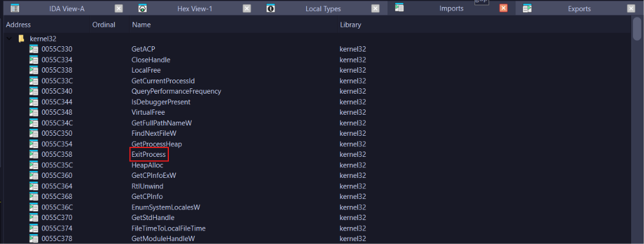Click the import icon for 0055C36C
Image resolution: width=644 pixels, height=244 pixels.
34,207
